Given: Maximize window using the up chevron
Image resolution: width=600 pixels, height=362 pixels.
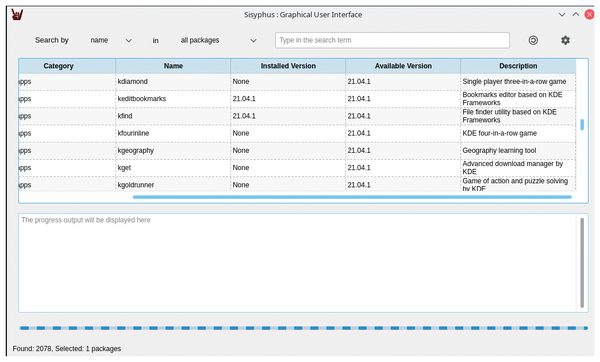Looking at the screenshot, I should pos(576,15).
